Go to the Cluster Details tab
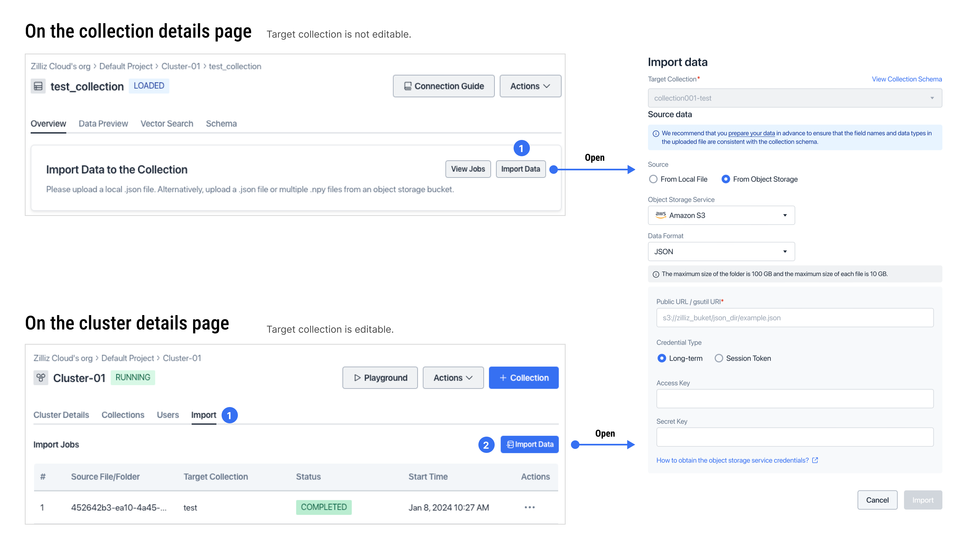The height and width of the screenshot is (551, 980). pyautogui.click(x=61, y=415)
